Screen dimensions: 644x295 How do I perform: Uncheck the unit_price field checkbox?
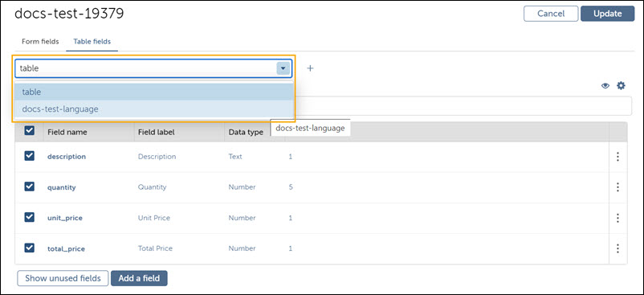[x=30, y=217]
